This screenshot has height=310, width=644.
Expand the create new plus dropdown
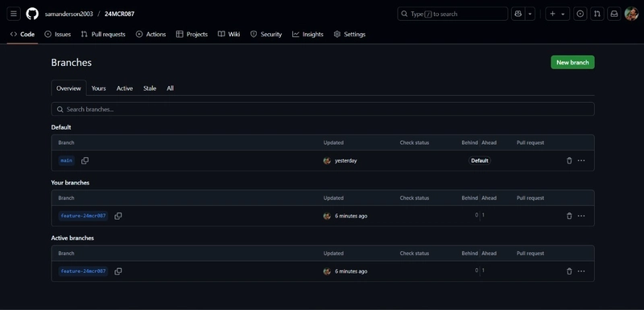point(557,14)
